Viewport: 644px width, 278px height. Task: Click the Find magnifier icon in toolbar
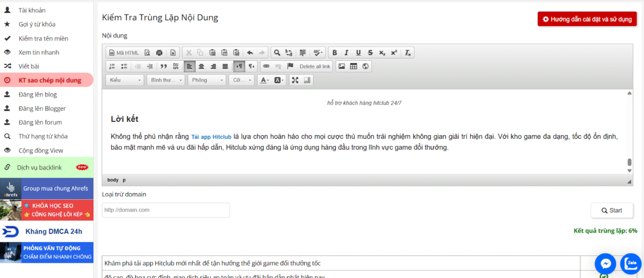276,53
